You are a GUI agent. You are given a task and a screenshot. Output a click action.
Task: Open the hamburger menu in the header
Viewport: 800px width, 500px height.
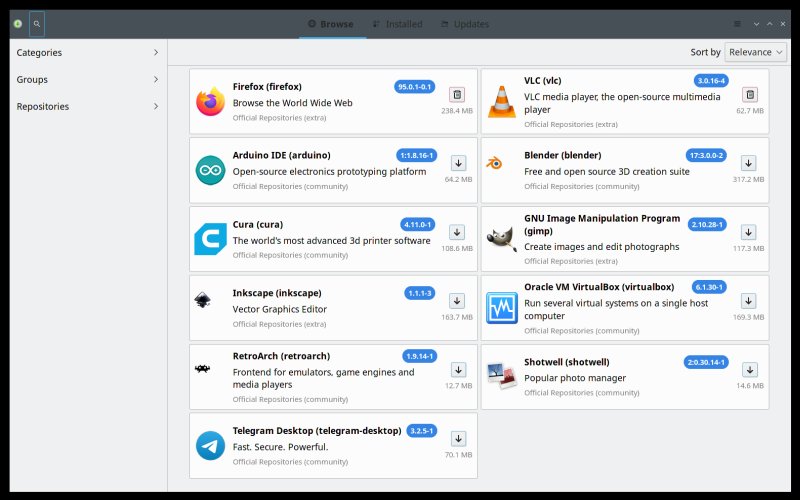coord(737,24)
